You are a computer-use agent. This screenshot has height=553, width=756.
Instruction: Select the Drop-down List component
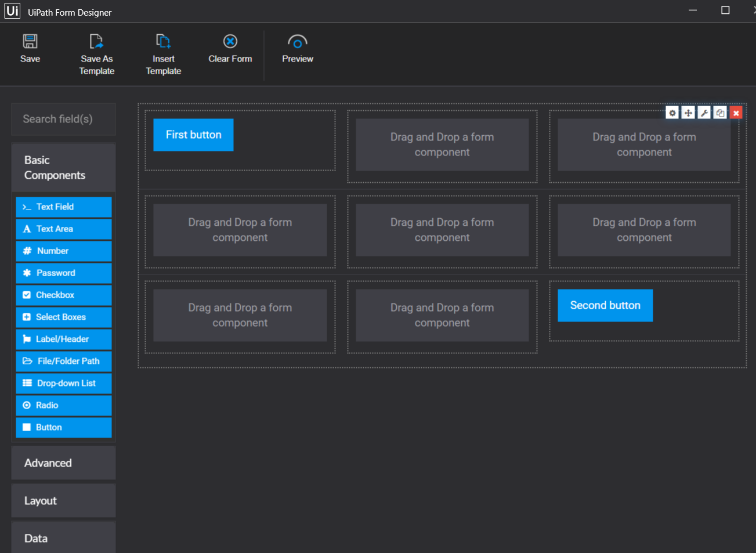click(63, 383)
